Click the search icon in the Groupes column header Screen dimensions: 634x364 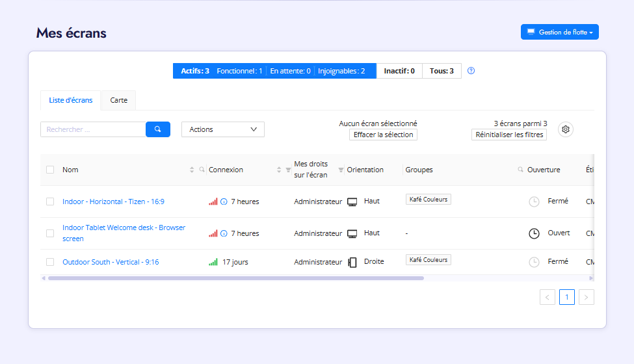[x=520, y=170]
